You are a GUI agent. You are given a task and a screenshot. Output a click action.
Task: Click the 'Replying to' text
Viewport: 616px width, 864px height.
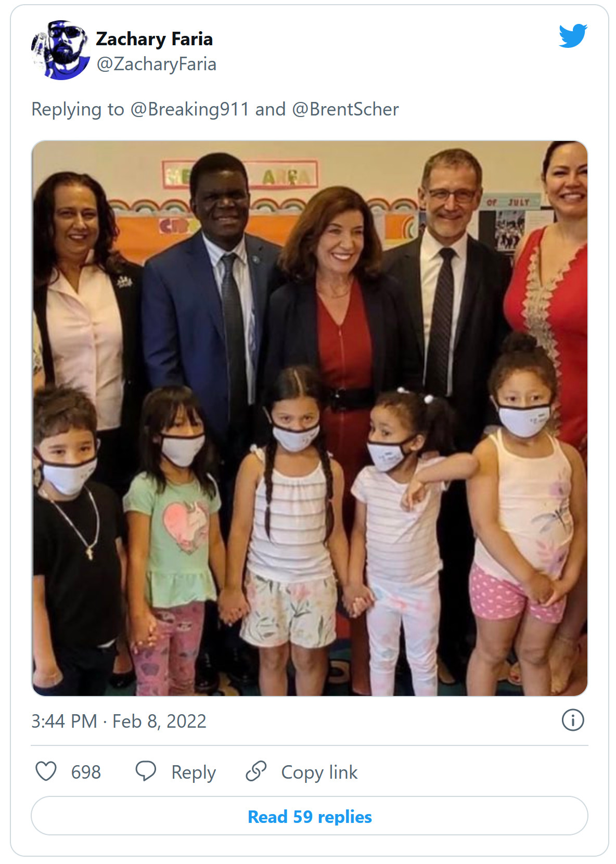pyautogui.click(x=78, y=110)
